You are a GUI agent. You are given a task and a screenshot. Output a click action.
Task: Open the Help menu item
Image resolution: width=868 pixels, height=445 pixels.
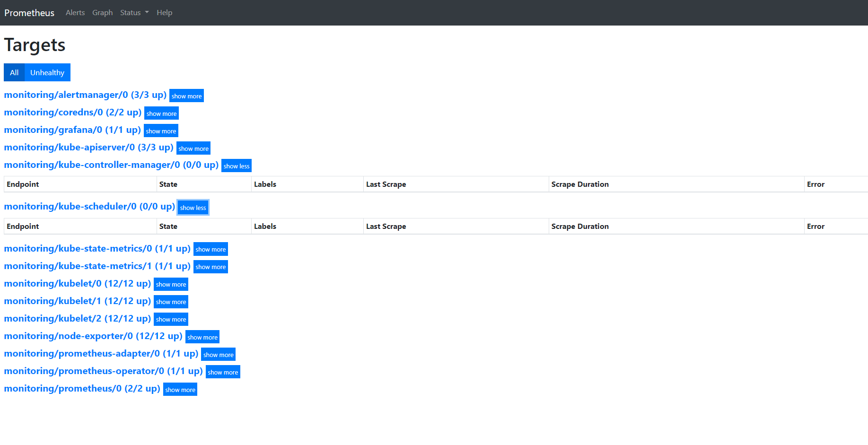pyautogui.click(x=165, y=13)
